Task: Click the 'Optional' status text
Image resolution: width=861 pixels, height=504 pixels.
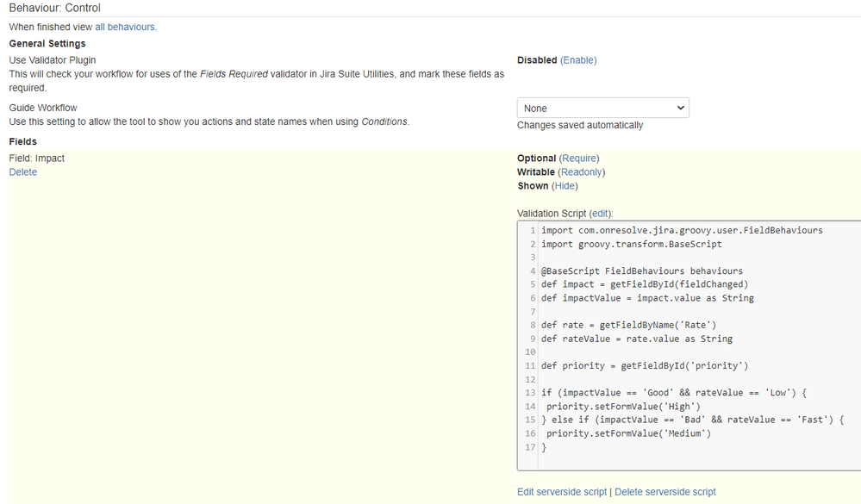Action: (536, 159)
